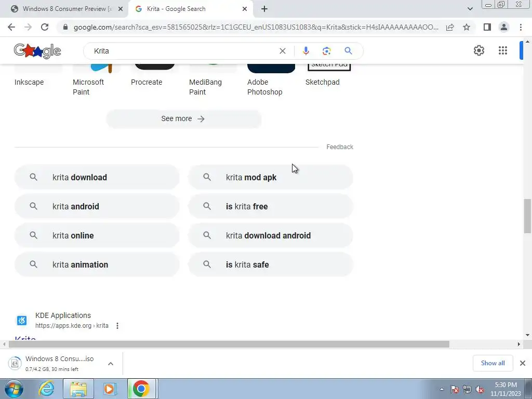Close the Krita - Google Search tab
The height and width of the screenshot is (399, 532).
pyautogui.click(x=245, y=9)
